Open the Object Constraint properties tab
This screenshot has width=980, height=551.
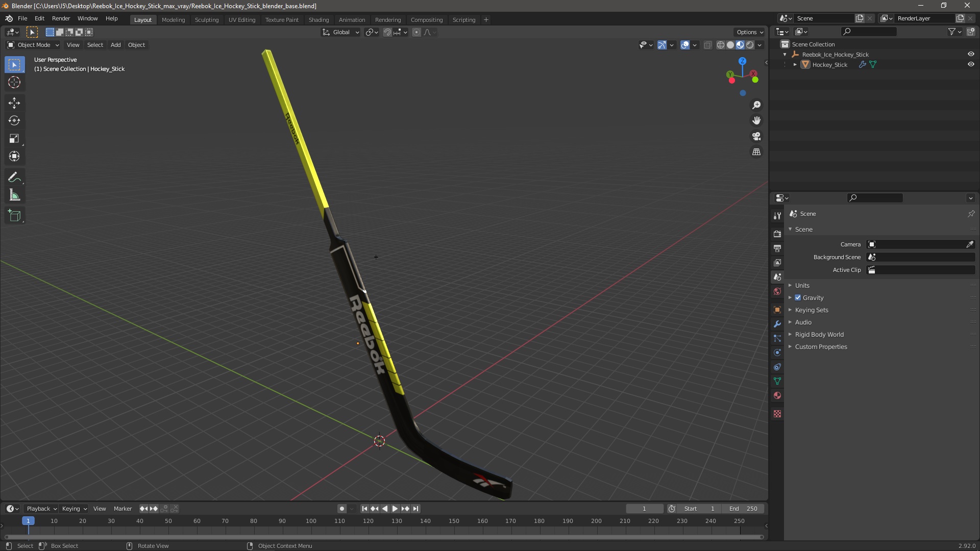pos(777,367)
